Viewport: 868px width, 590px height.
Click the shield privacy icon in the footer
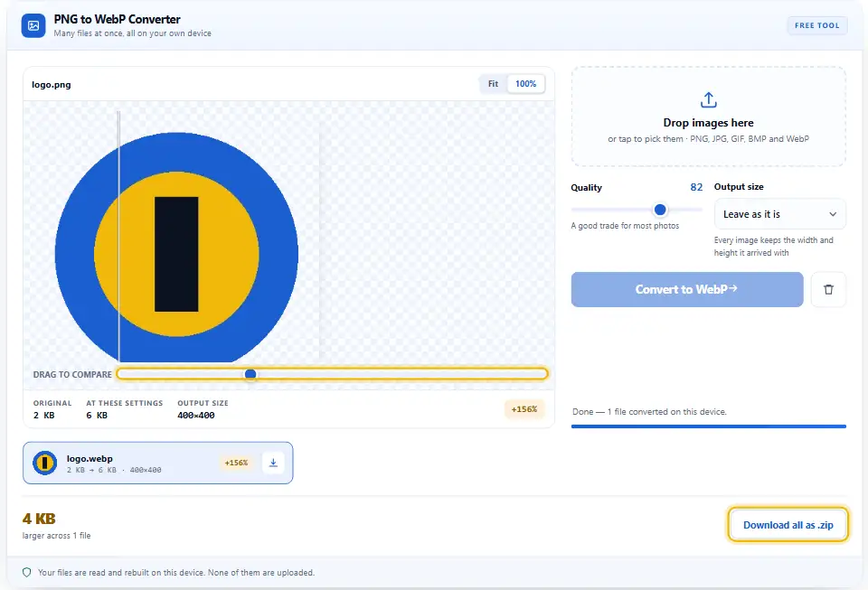coord(26,572)
